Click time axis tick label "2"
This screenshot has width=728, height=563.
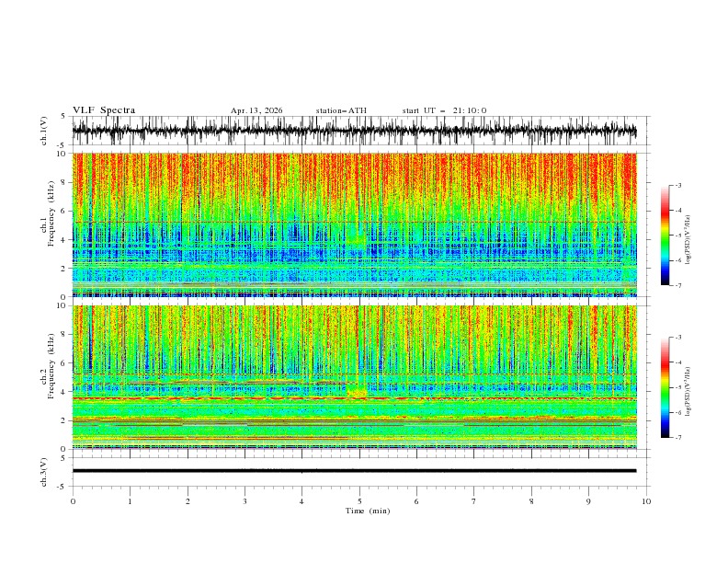(188, 501)
